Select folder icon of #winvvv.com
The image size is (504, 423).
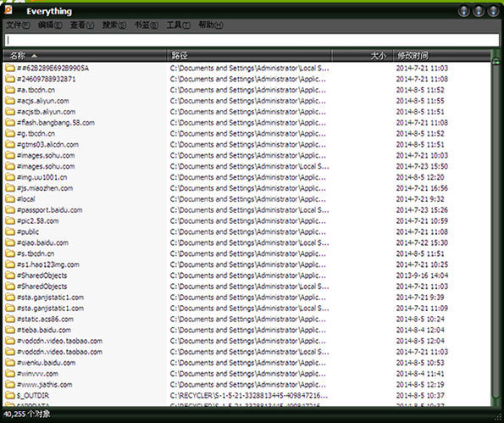(x=10, y=374)
